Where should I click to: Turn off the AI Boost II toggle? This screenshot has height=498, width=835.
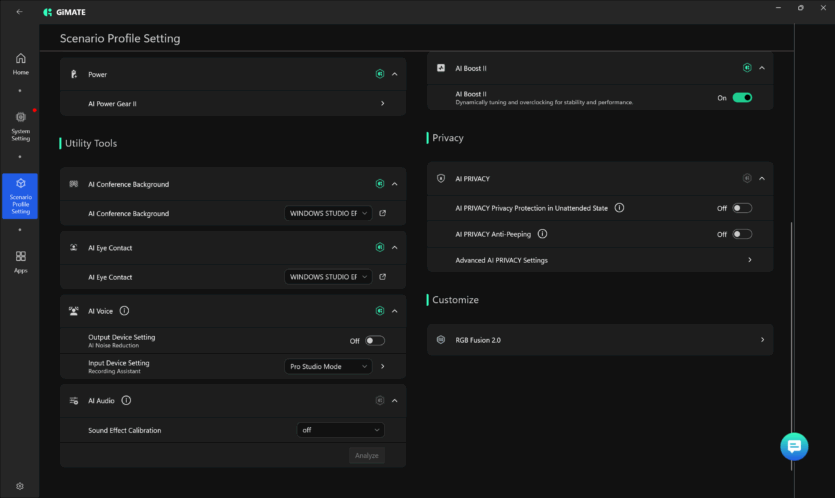pos(741,98)
